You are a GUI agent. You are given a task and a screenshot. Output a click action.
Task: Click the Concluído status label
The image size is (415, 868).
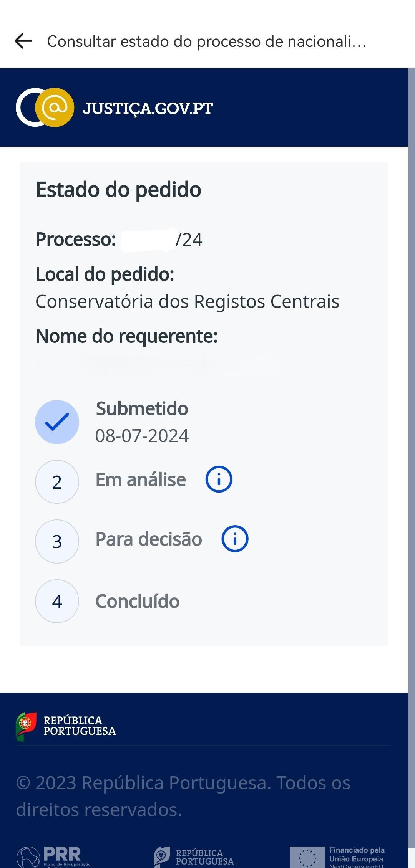pos(137,601)
